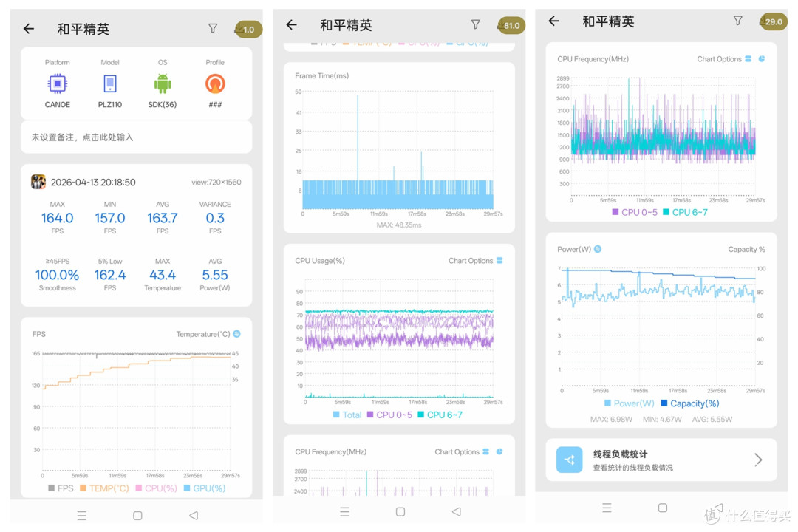Select the 5% Low 162.4 FPS value
This screenshot has width=798, height=532.
[x=110, y=275]
